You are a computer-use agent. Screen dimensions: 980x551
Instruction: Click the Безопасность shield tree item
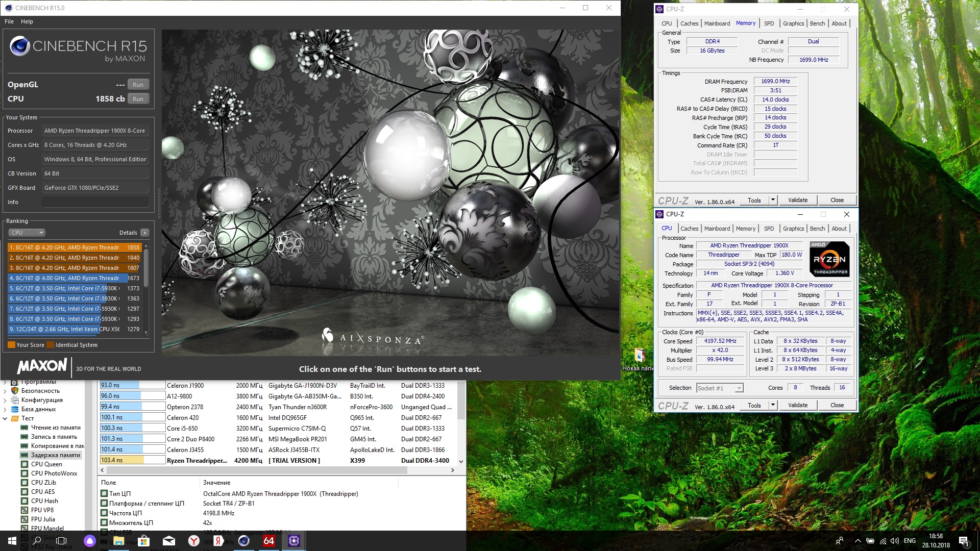[x=40, y=391]
